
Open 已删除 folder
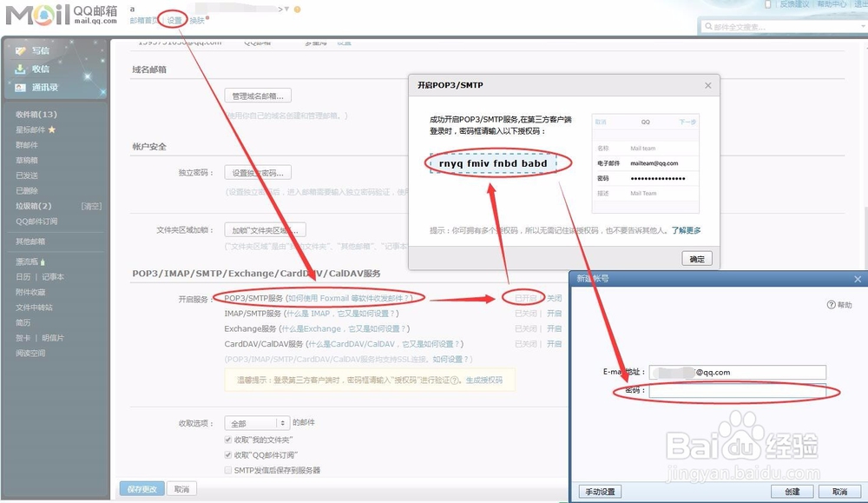point(27,190)
